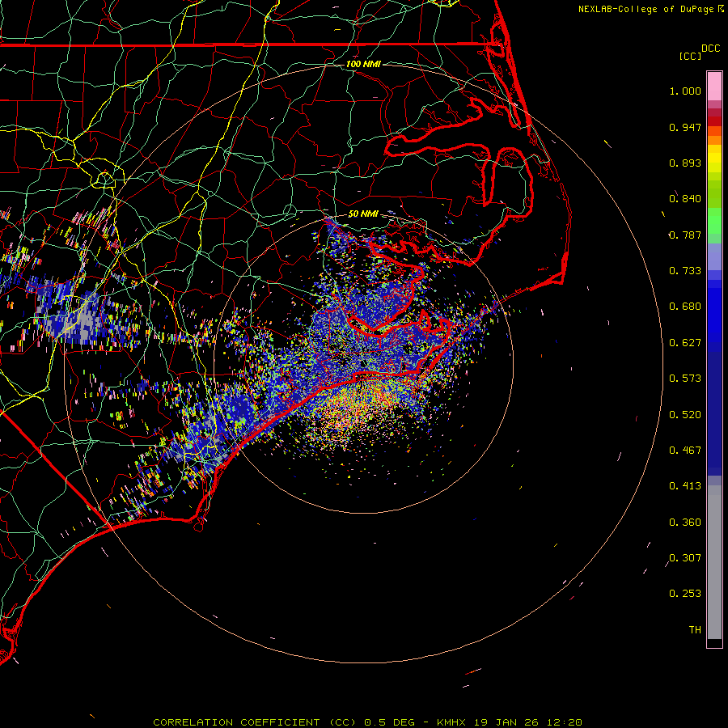Click the gray band of the color bar
Screen dimensions: 728x728
pyautogui.click(x=714, y=563)
